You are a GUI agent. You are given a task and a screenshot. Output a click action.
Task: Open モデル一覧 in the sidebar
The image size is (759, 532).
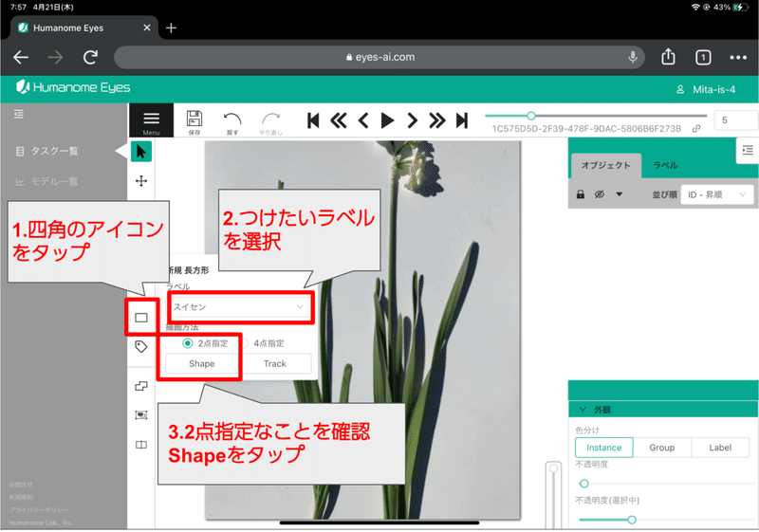(x=47, y=182)
